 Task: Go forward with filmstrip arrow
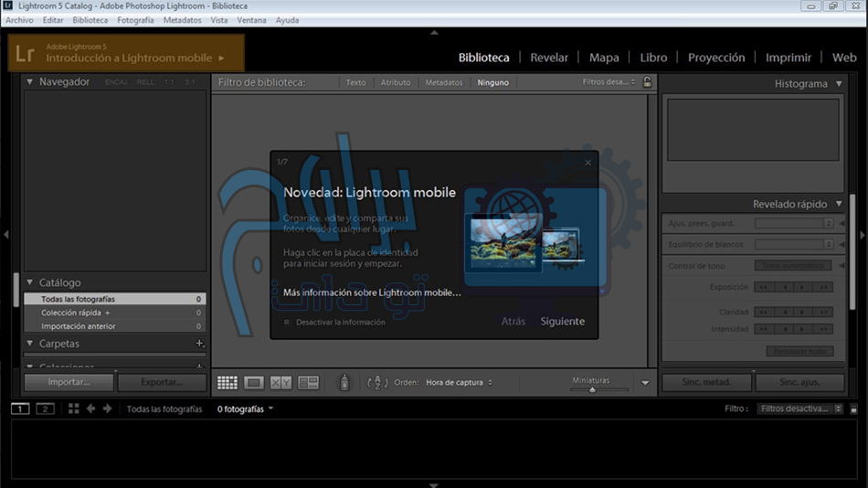pyautogui.click(x=107, y=408)
